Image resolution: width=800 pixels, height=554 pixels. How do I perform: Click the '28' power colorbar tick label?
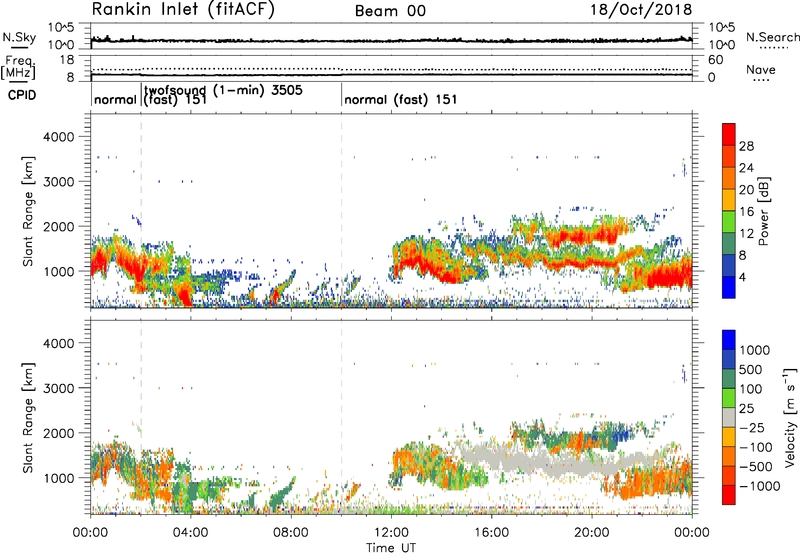coord(746,146)
